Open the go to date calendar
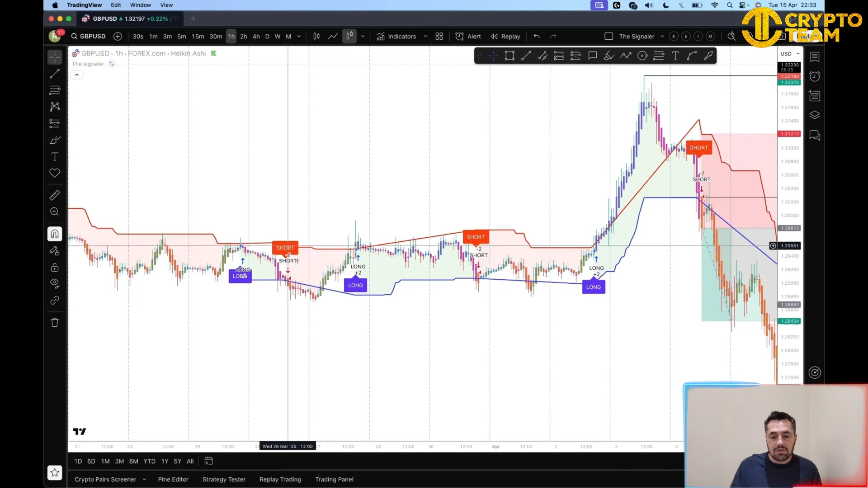The height and width of the screenshot is (488, 868). pyautogui.click(x=208, y=461)
